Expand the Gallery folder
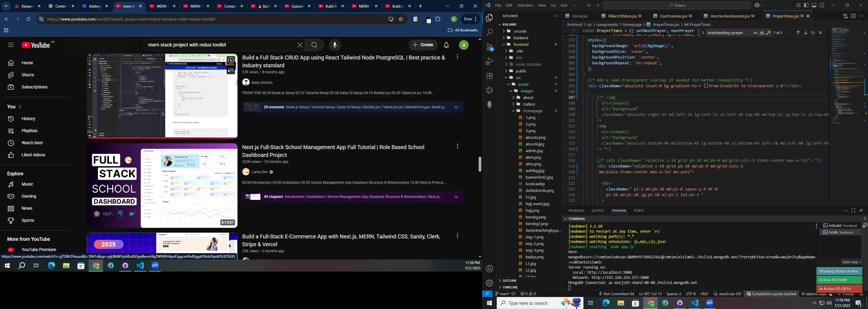The height and width of the screenshot is (309, 868). 529,104
